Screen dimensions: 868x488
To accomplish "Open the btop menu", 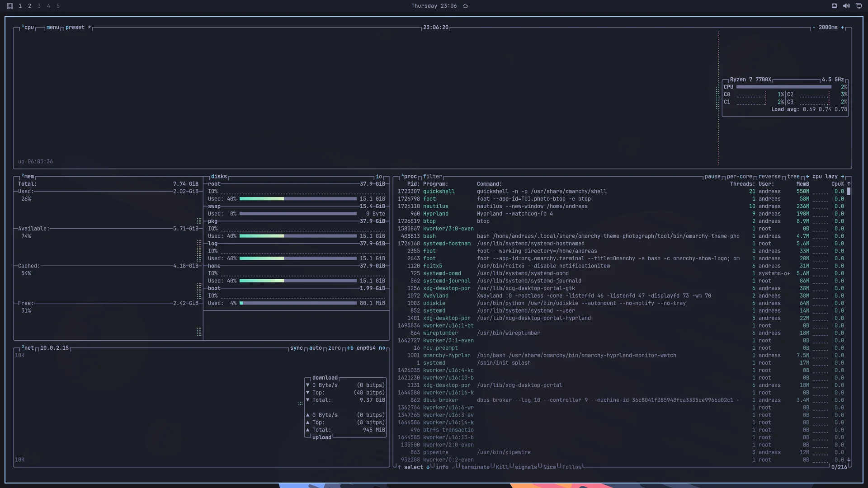I will point(52,28).
